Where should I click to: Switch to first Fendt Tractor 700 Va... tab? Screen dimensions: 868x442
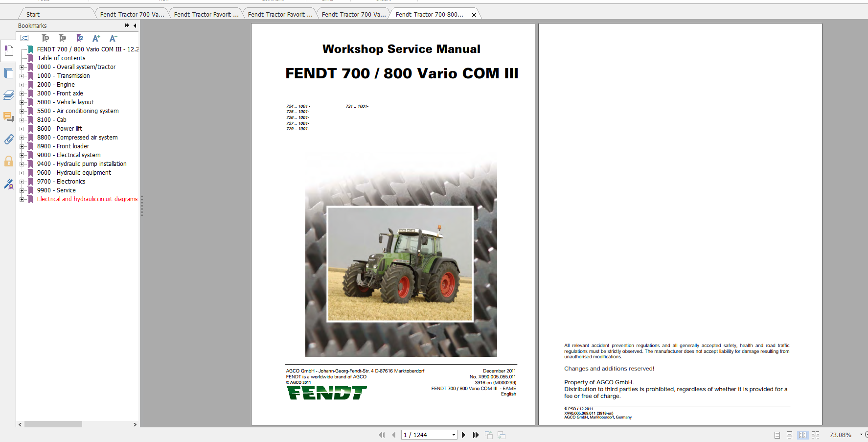tap(132, 14)
